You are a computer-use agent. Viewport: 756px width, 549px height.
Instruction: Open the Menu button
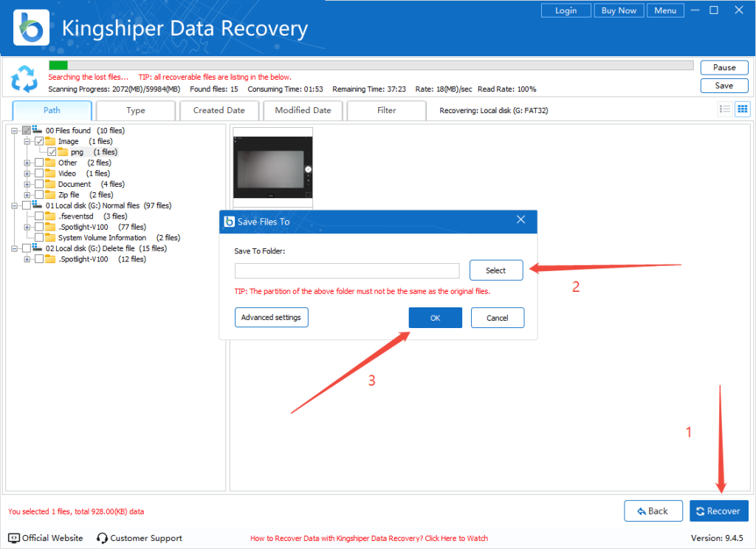pyautogui.click(x=665, y=10)
